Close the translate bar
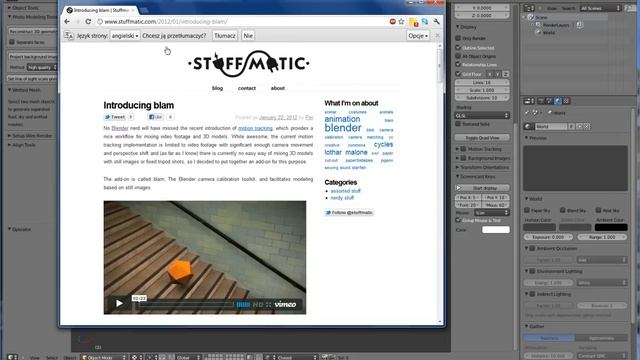Screen dimensions: 640x360 click(437, 36)
